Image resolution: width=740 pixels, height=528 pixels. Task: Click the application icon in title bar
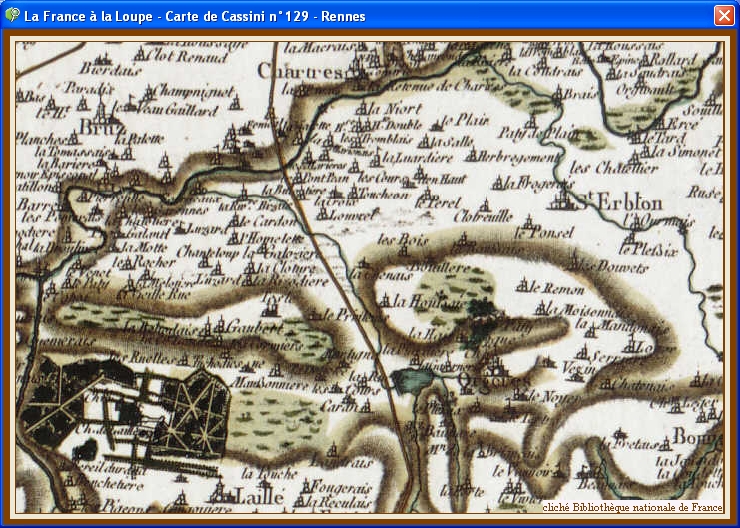(x=12, y=16)
